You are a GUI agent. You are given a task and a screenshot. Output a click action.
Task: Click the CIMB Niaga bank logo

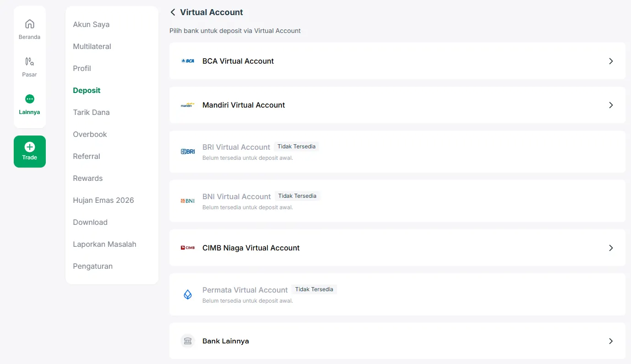pyautogui.click(x=188, y=248)
